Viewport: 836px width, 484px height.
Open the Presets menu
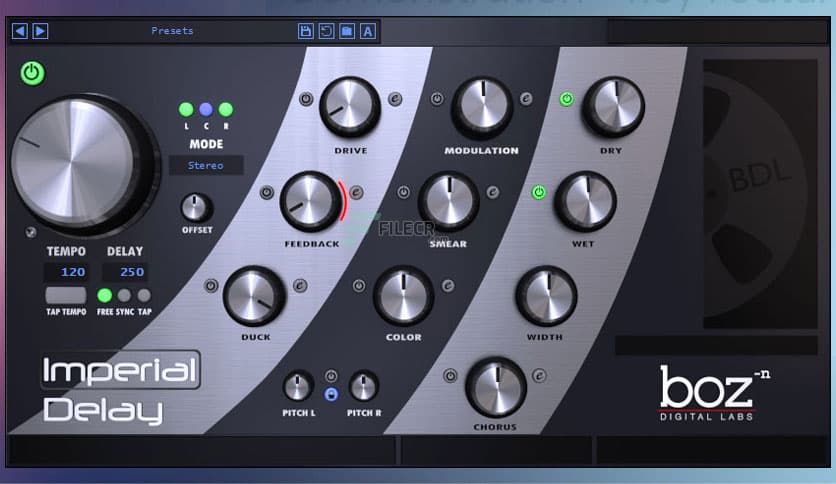[172, 31]
